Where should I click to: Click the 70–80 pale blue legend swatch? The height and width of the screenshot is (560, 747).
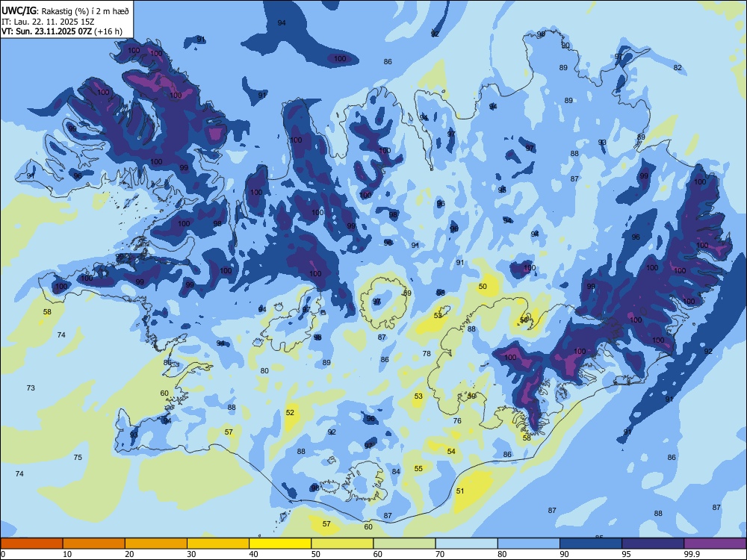pos(466,544)
